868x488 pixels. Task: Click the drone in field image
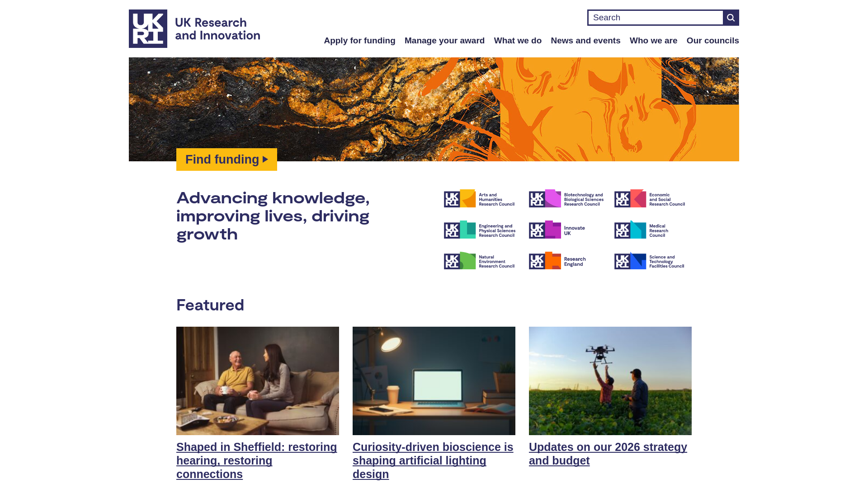[x=610, y=381]
